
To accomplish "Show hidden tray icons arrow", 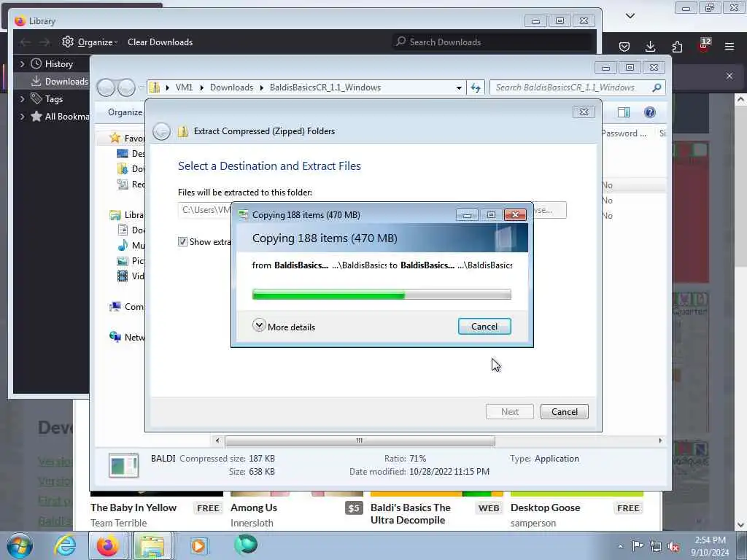I will (x=620, y=547).
